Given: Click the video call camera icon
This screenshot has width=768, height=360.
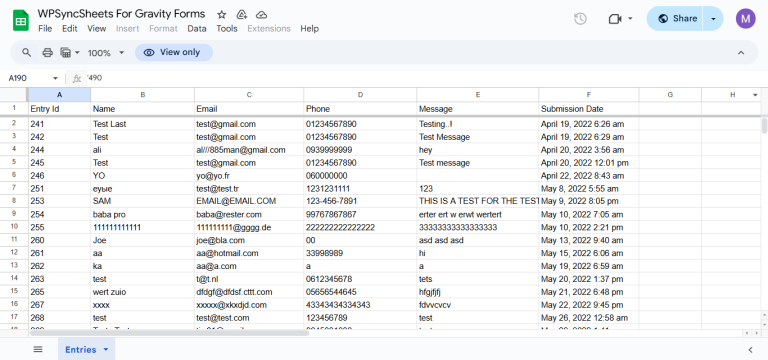Looking at the screenshot, I should (615, 19).
